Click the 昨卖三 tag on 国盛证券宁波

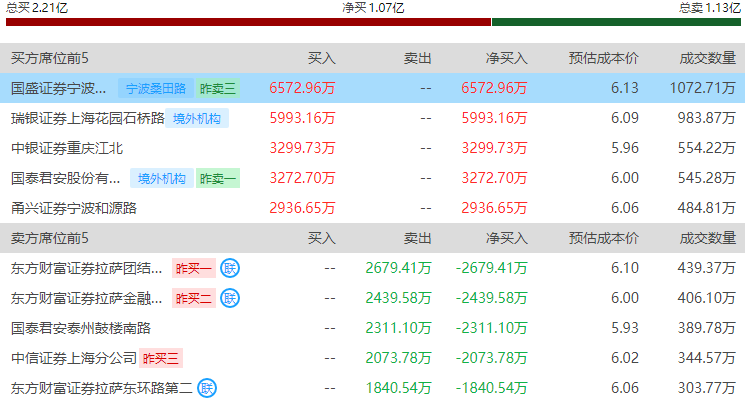[218, 88]
